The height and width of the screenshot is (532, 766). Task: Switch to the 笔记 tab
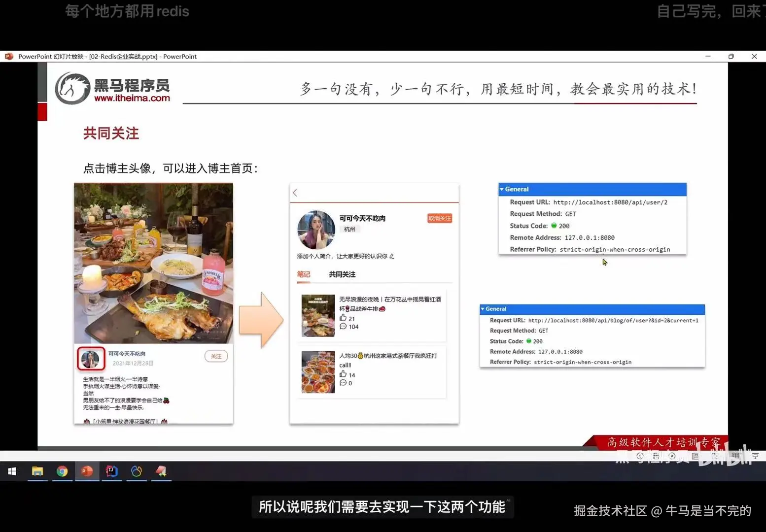coord(304,274)
